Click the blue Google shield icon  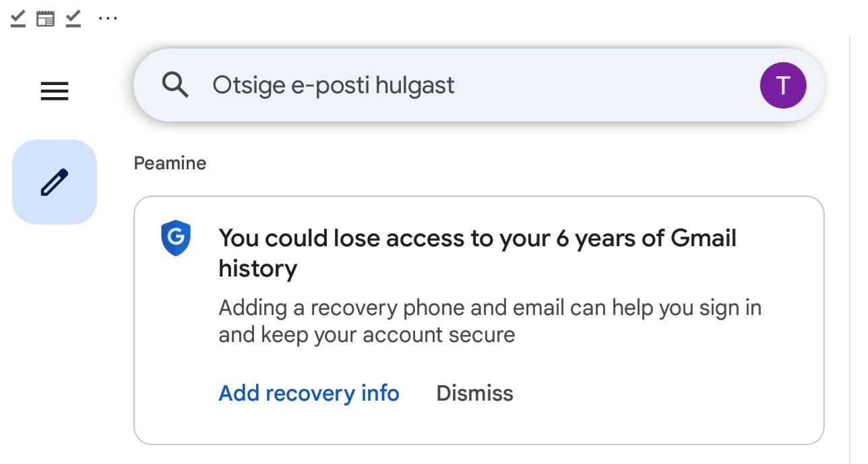click(x=176, y=238)
